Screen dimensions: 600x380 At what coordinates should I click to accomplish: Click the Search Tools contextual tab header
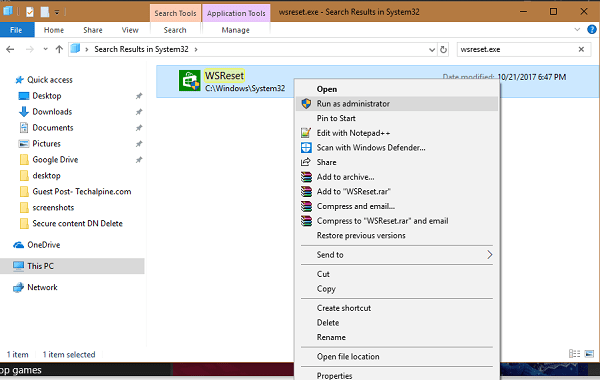click(175, 13)
